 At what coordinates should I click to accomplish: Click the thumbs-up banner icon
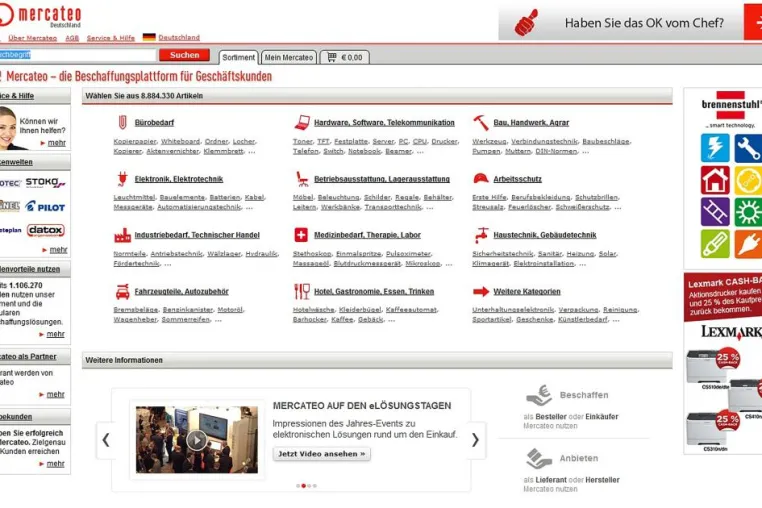click(526, 22)
